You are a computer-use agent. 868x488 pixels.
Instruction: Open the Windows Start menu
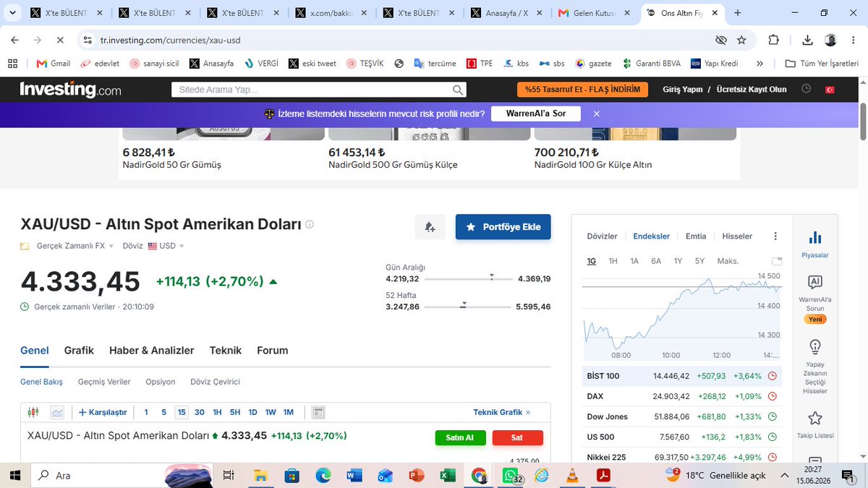pyautogui.click(x=14, y=476)
